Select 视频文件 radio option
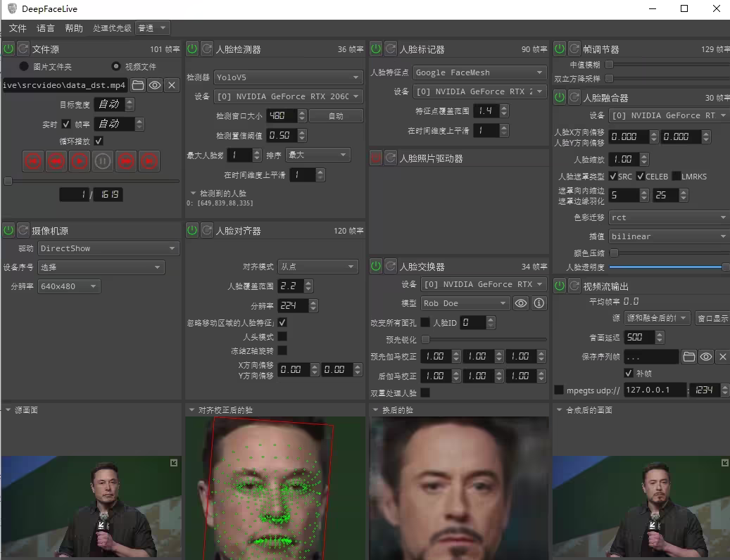The width and height of the screenshot is (730, 560). pos(116,67)
